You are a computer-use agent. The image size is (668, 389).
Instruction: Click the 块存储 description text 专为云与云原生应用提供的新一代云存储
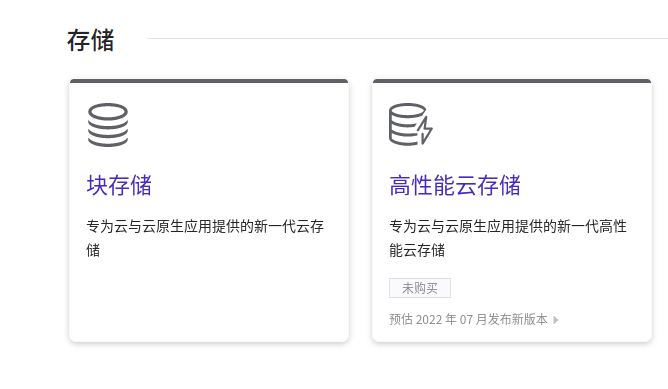pyautogui.click(x=205, y=238)
